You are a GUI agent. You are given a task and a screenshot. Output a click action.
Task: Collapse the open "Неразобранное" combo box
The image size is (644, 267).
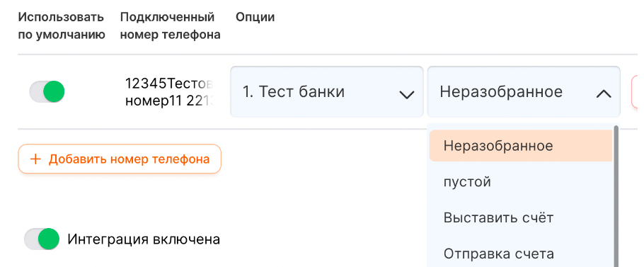pos(524,91)
